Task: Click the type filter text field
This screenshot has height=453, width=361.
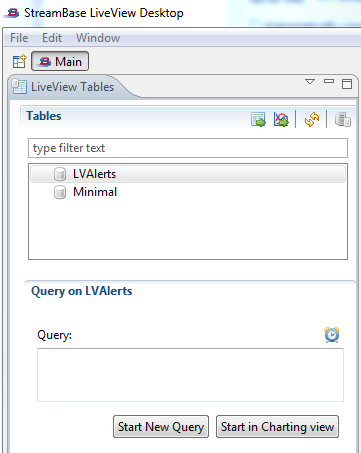Action: pyautogui.click(x=188, y=148)
